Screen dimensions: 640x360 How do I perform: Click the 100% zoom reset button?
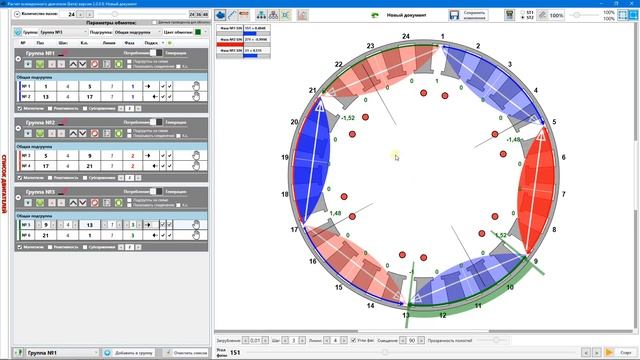click(x=551, y=15)
